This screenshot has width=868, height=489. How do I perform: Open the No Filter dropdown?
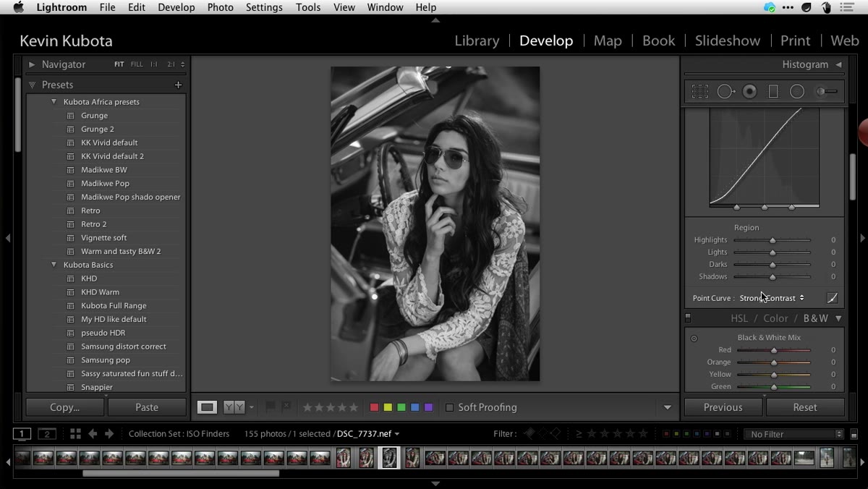(794, 434)
